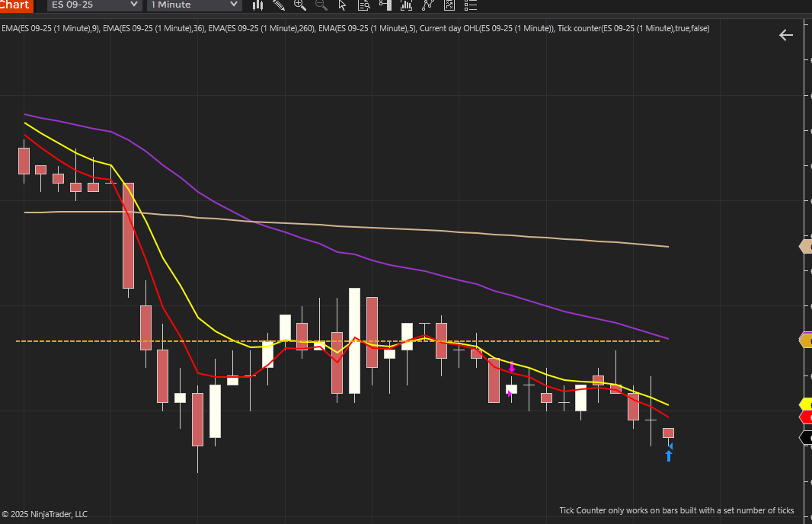Select the cursor pointer tool icon

(x=342, y=5)
